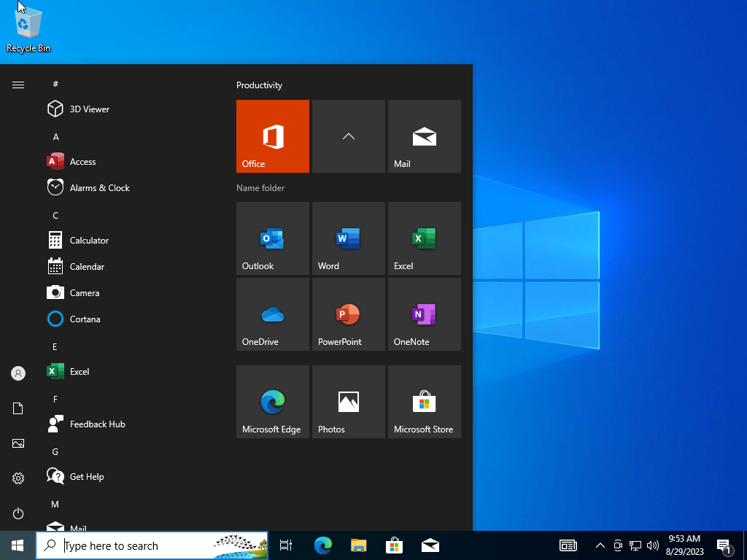The image size is (747, 560).
Task: Launch the Word tile
Action: pyautogui.click(x=348, y=238)
